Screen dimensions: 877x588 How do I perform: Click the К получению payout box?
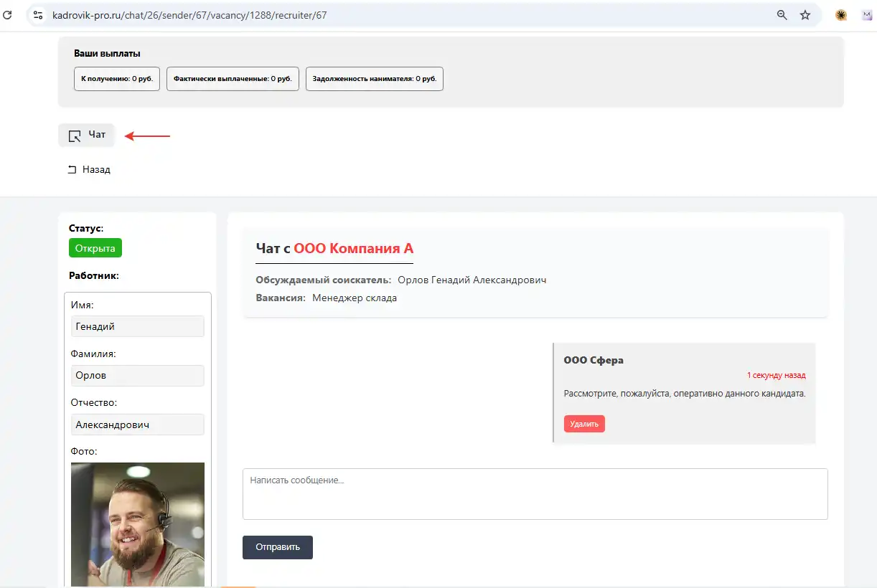click(117, 79)
